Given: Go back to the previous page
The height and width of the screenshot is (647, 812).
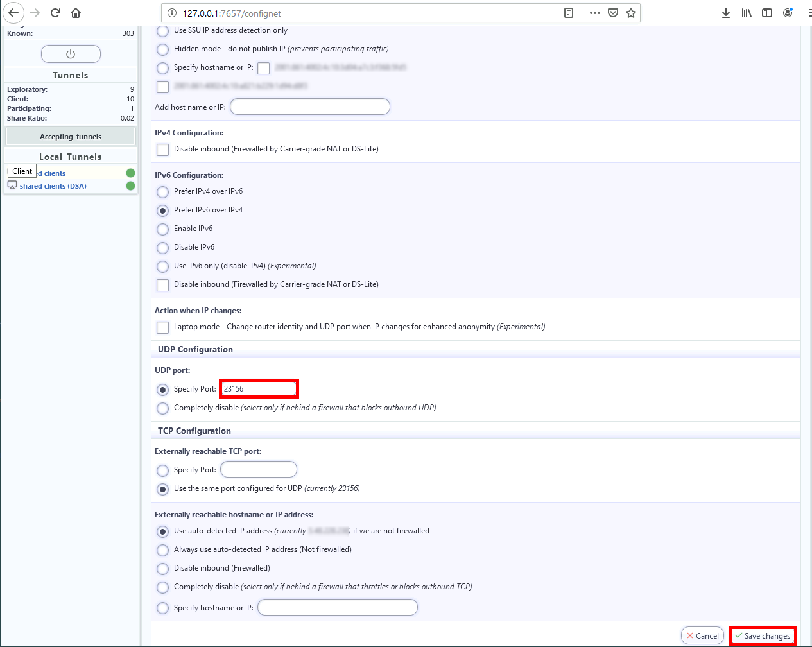Looking at the screenshot, I should pos(13,13).
